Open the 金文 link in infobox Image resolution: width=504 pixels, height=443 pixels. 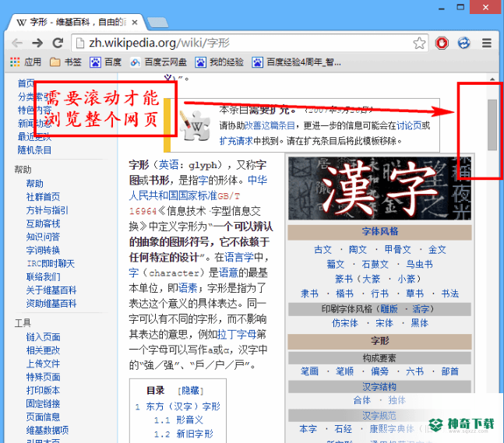pos(437,250)
